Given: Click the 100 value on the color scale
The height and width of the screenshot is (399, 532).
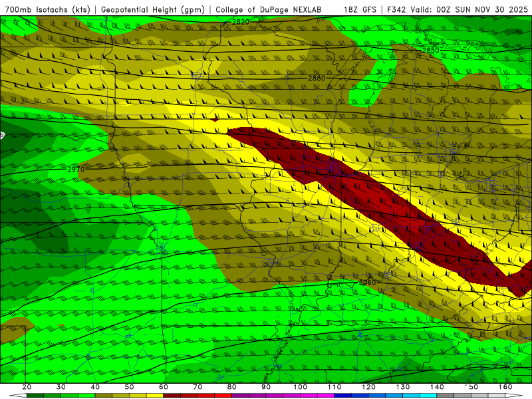Looking at the screenshot, I should [301, 387].
